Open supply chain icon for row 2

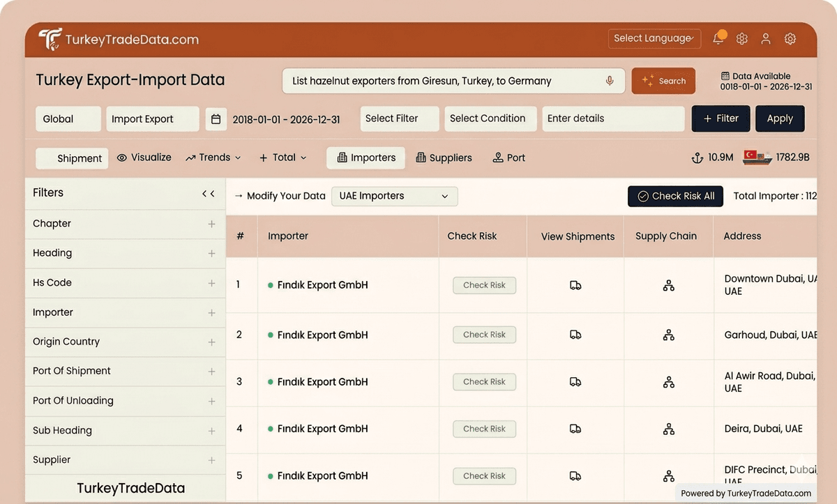(668, 335)
